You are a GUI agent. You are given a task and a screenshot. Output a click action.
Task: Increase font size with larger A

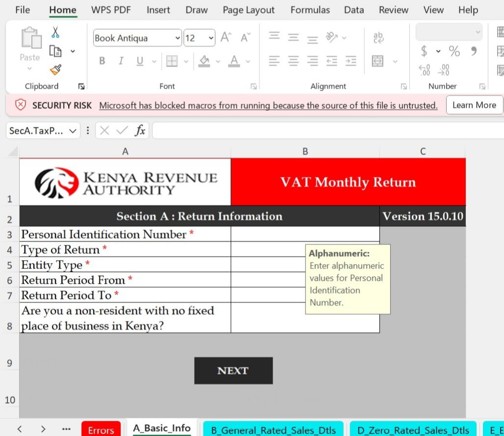226,38
